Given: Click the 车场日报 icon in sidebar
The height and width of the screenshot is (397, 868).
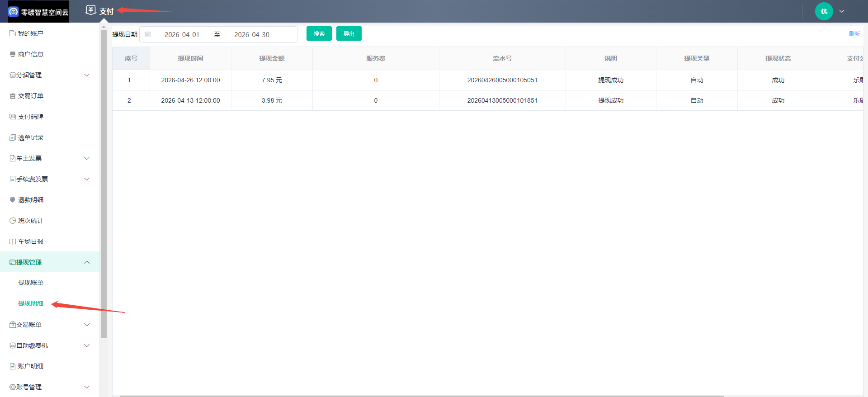Looking at the screenshot, I should (13, 241).
